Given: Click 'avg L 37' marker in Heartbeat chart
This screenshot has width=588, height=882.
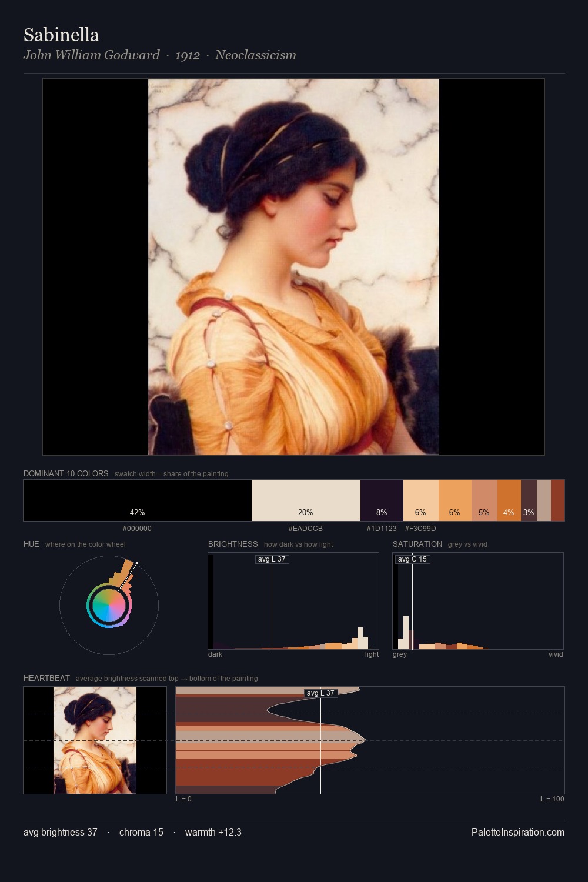Looking at the screenshot, I should point(320,693).
